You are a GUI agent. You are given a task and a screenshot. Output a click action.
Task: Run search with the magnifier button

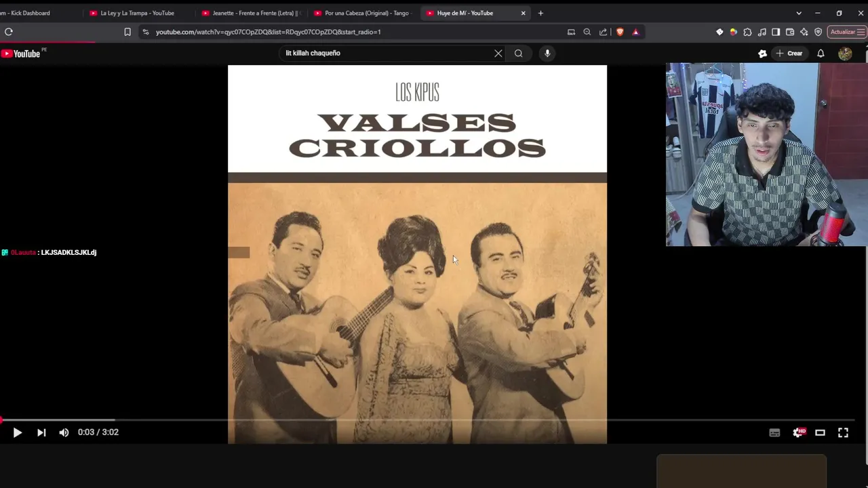[x=519, y=53]
